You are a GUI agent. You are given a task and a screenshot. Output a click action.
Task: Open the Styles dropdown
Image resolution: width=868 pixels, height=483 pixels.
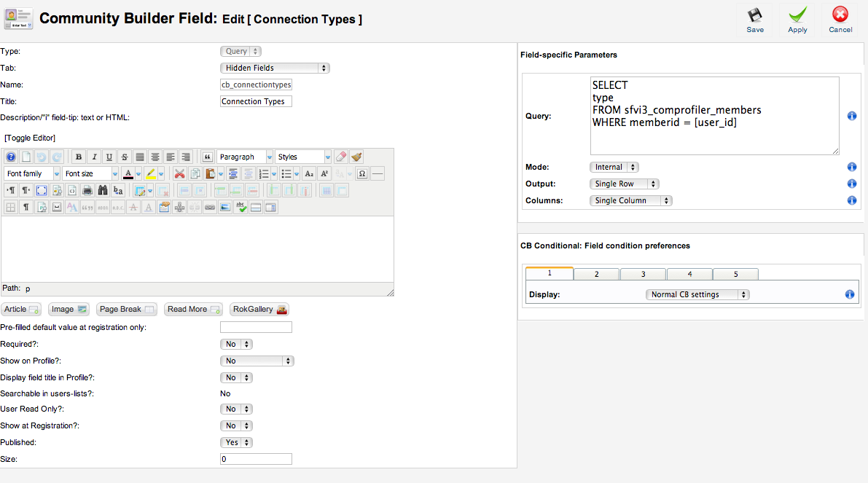[x=302, y=157]
